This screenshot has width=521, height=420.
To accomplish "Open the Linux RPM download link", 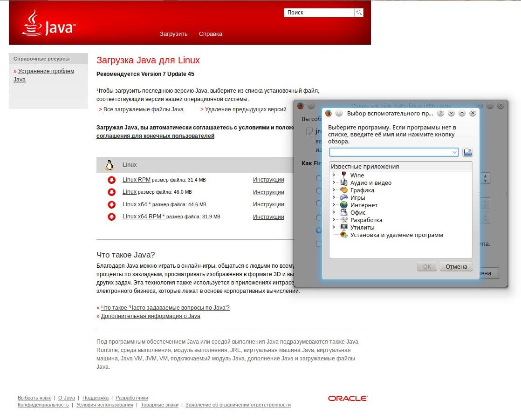I will 136,180.
